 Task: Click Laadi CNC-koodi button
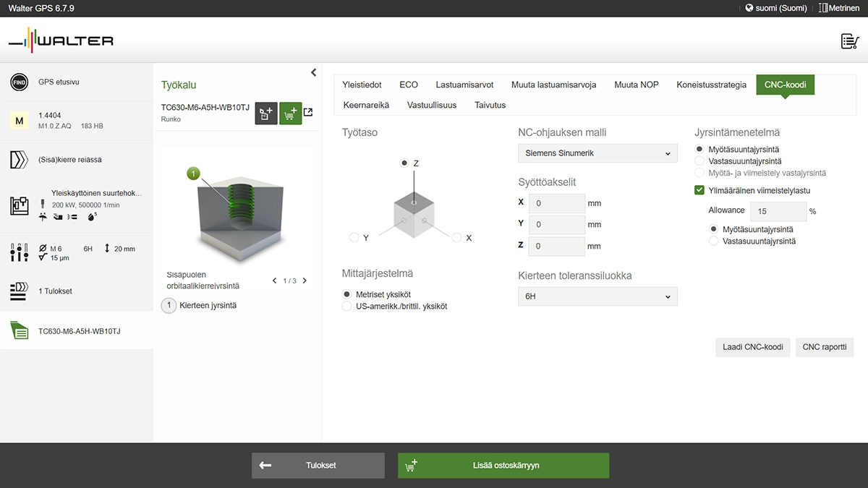click(752, 347)
